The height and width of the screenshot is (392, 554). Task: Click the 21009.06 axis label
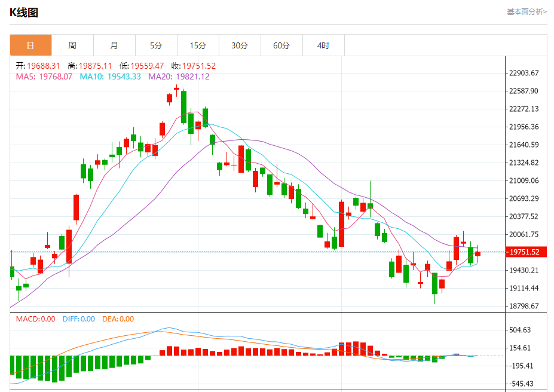tap(524, 180)
